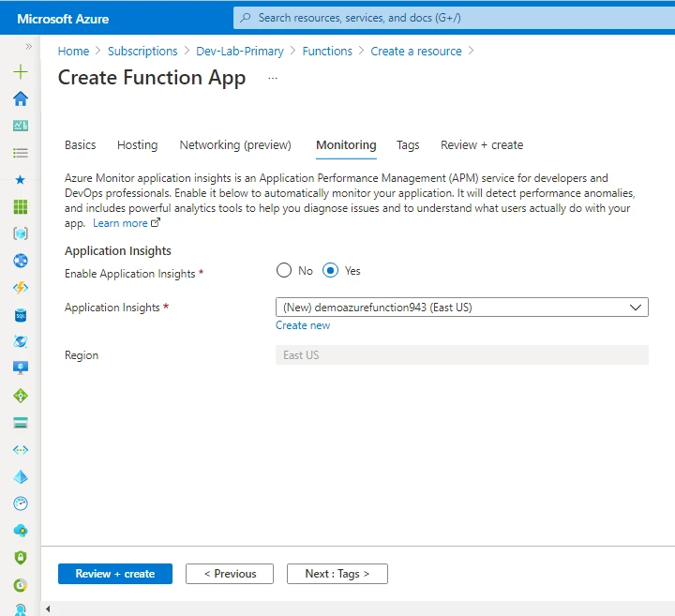Open the Learn more external link icon

pos(156,222)
